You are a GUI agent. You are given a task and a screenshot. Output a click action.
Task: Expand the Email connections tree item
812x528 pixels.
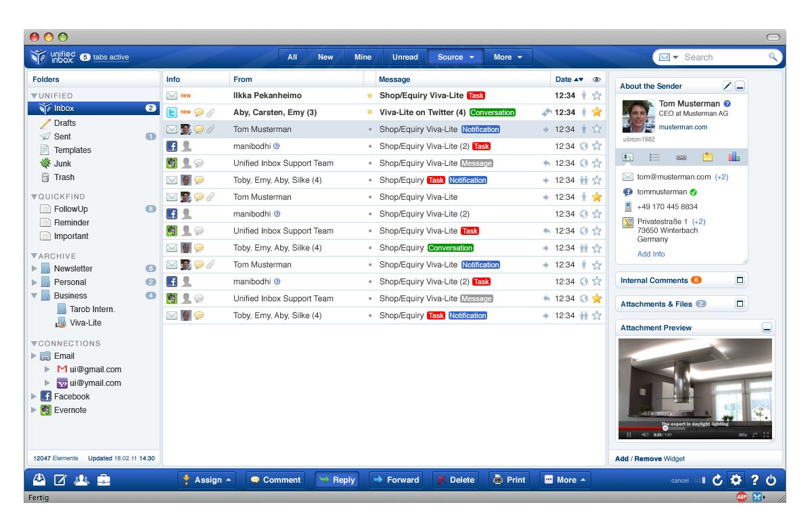pos(32,355)
